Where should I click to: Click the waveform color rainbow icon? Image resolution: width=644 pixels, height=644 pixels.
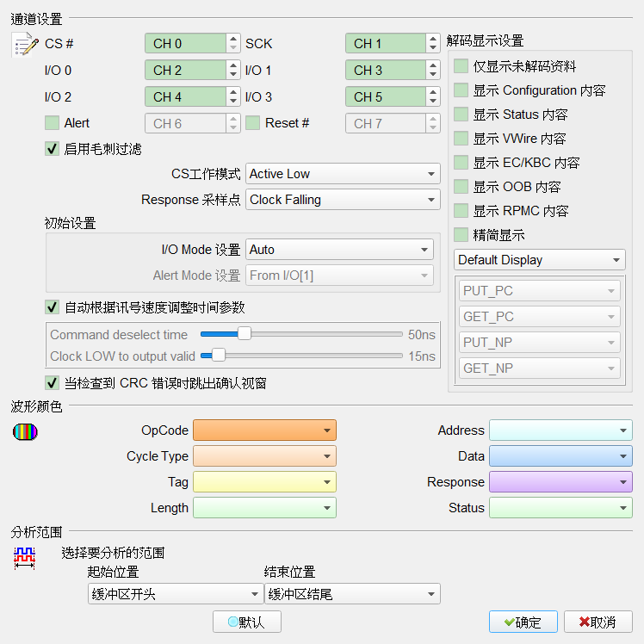click(x=25, y=431)
